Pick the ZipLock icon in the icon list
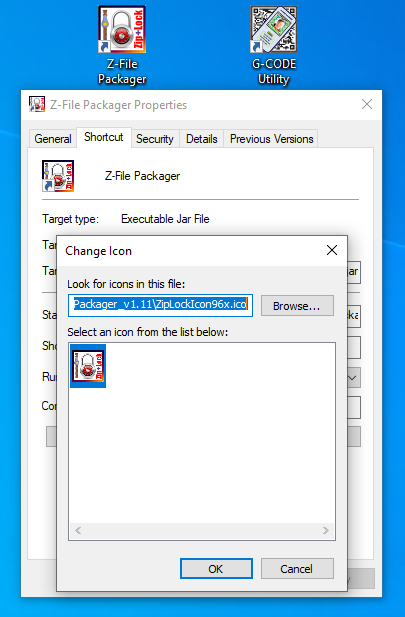Image resolution: width=405 pixels, height=617 pixels. pos(88,366)
